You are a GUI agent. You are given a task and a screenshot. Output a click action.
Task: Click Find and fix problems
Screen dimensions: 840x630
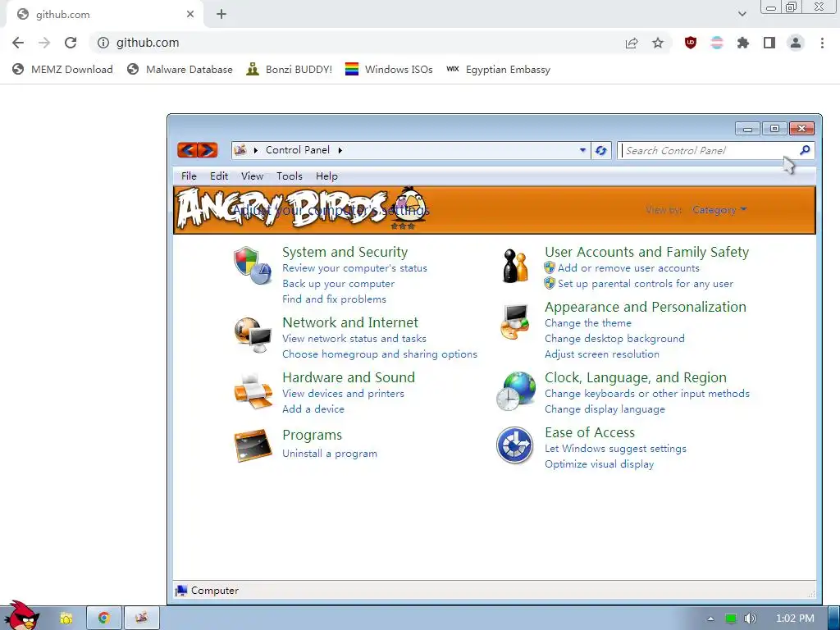[x=334, y=299]
